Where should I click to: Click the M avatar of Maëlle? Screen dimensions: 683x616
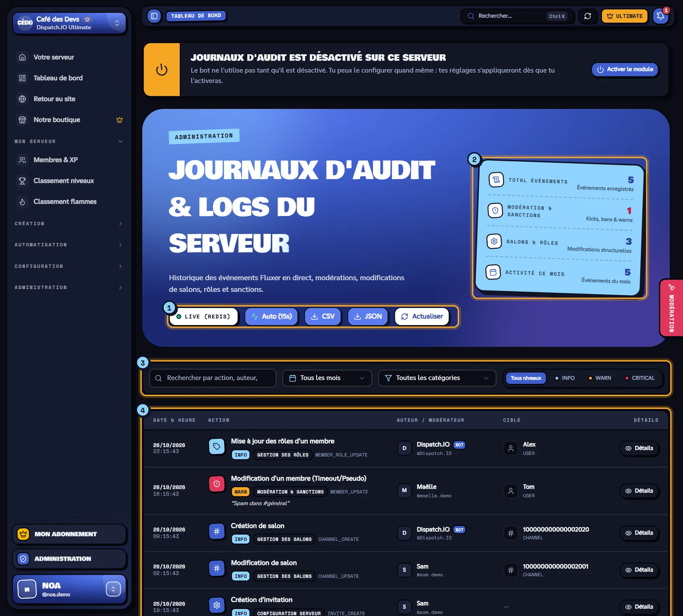(x=404, y=491)
